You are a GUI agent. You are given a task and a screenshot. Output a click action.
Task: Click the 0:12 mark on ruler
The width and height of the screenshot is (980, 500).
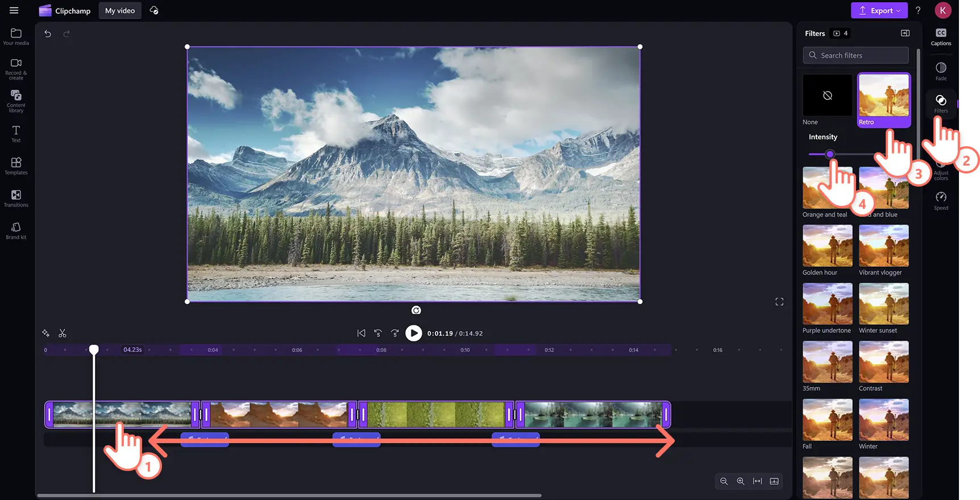click(x=549, y=350)
